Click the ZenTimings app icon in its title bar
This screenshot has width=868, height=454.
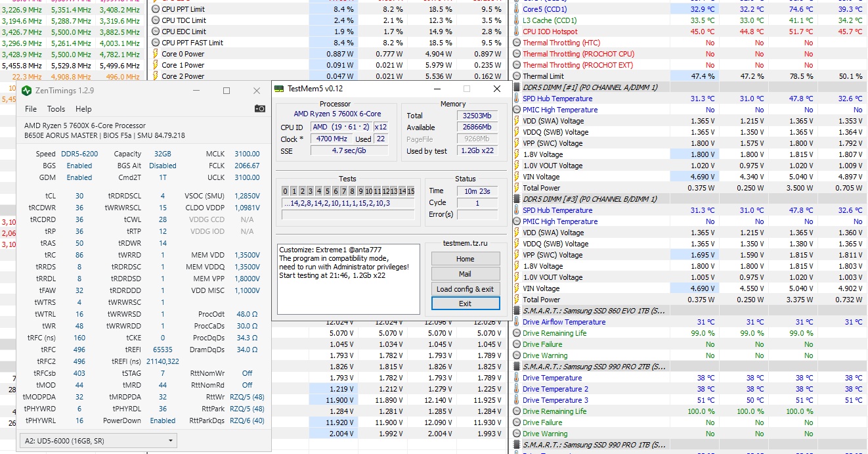(27, 91)
